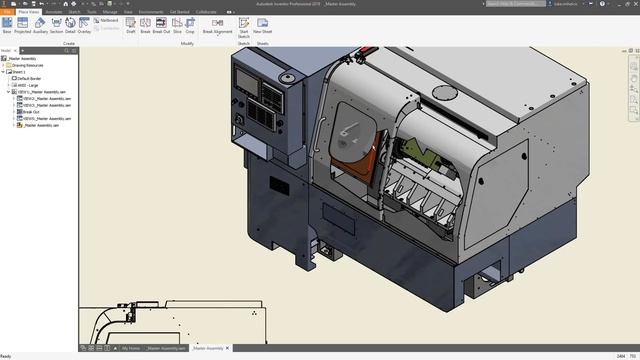Click the New file icon in quick access toolbar
640x360 pixels.
[x=13, y=4]
